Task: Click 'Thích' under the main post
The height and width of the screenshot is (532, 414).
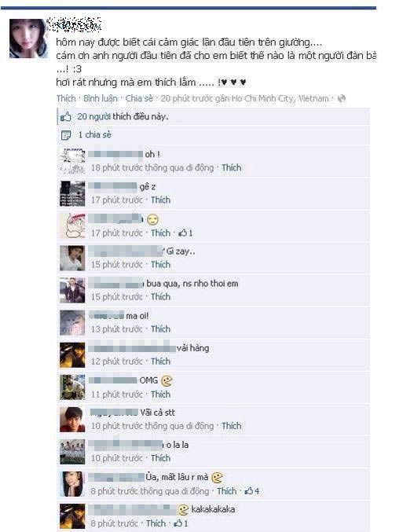Action: coord(66,98)
